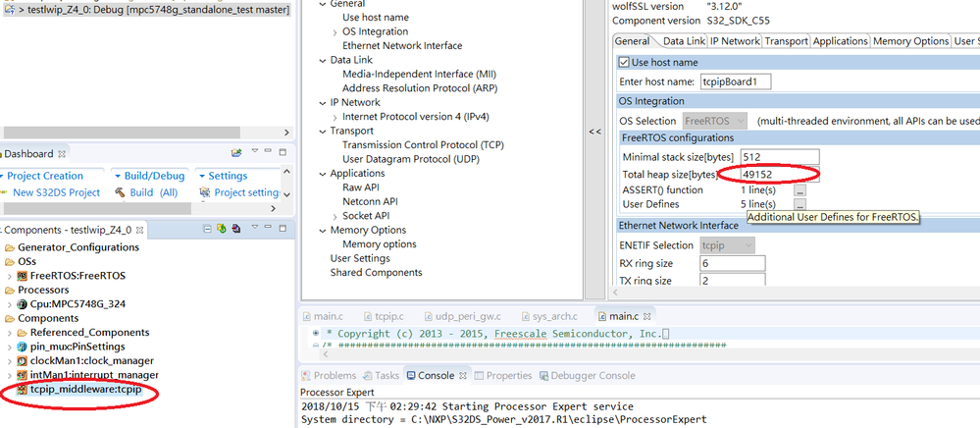980x428 pixels.
Task: Collapse the Build/Debug dashboard section
Action: [x=118, y=177]
